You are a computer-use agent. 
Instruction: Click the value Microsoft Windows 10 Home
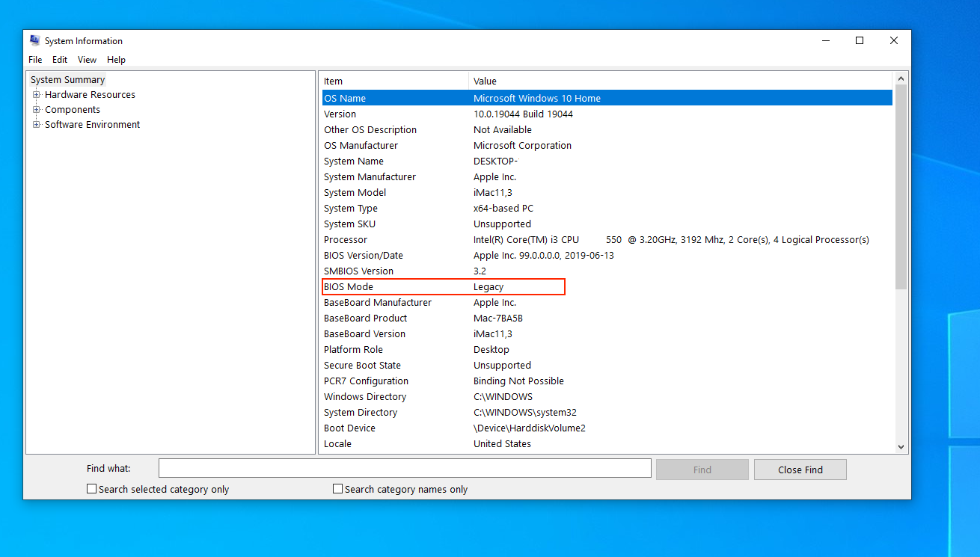[537, 98]
